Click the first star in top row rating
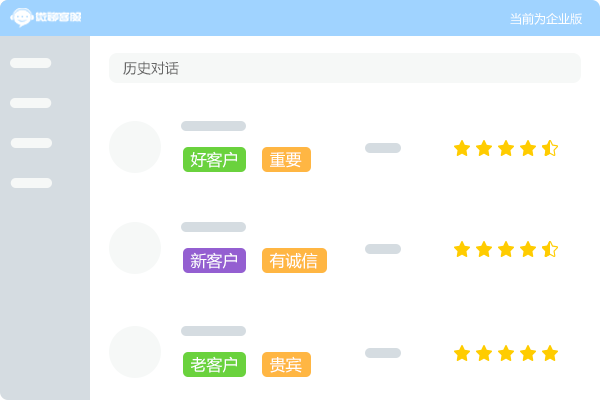Screen dimensions: 600x400 (462, 148)
